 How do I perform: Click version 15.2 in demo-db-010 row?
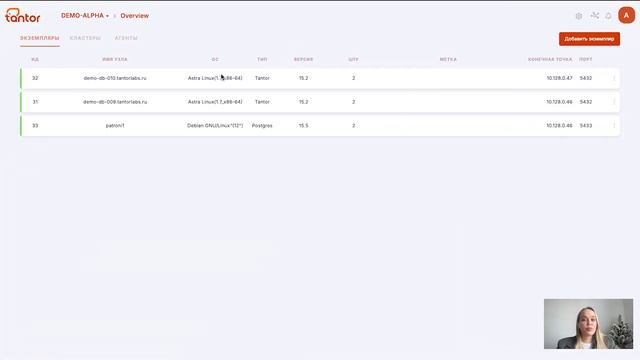click(x=303, y=78)
